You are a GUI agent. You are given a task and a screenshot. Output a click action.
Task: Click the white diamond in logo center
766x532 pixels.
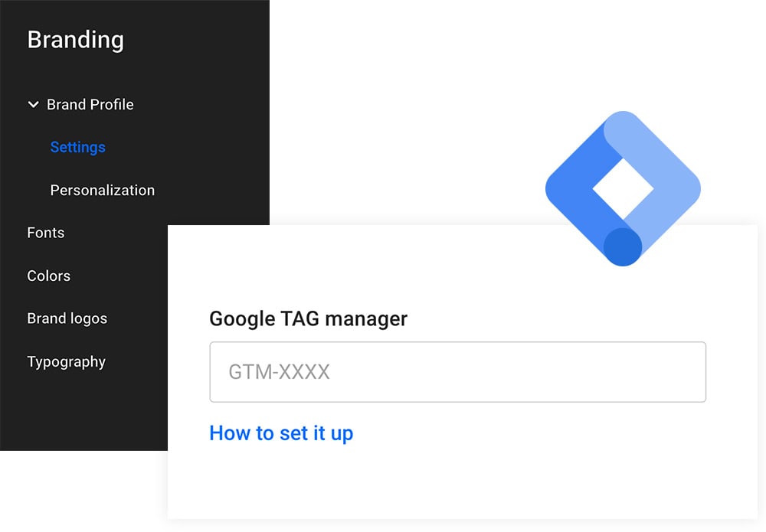tap(623, 188)
